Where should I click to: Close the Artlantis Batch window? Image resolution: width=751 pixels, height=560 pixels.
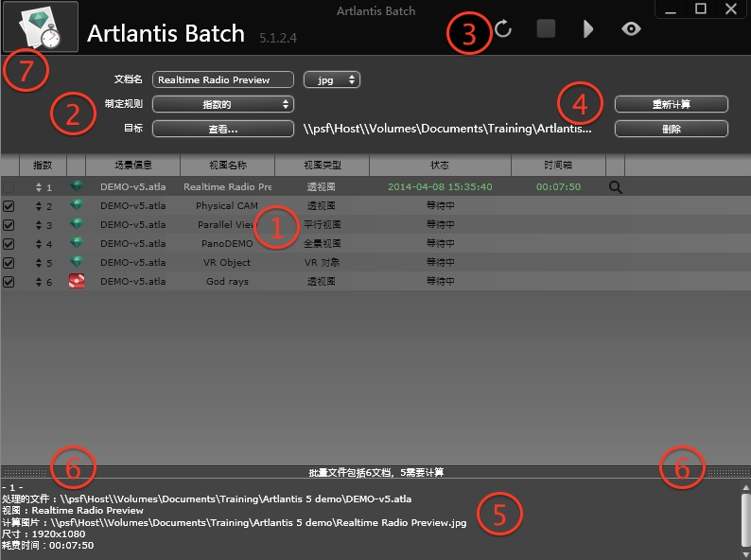click(731, 9)
